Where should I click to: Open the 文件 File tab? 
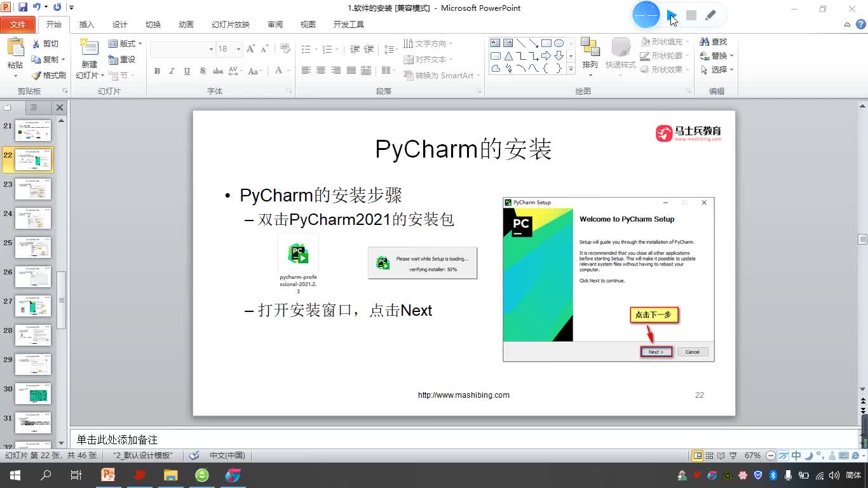click(18, 24)
